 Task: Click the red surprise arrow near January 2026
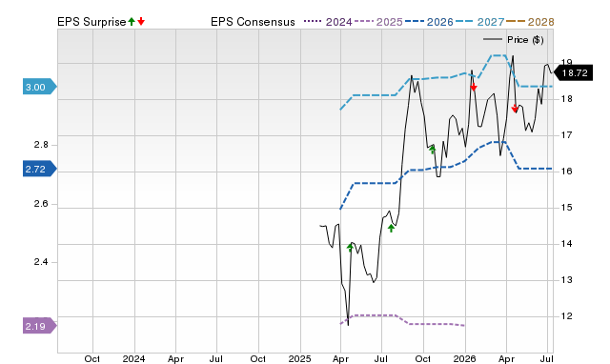[x=474, y=87]
